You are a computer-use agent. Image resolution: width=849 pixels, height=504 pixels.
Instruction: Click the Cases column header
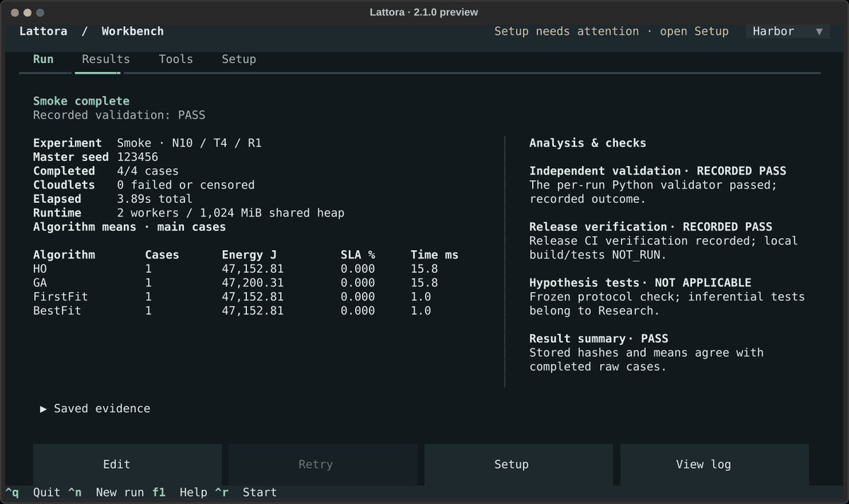162,254
